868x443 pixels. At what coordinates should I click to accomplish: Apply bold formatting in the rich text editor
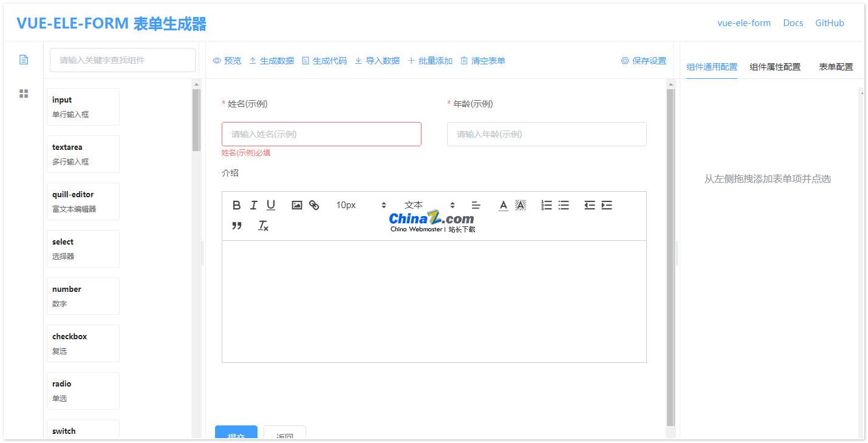[236, 205]
